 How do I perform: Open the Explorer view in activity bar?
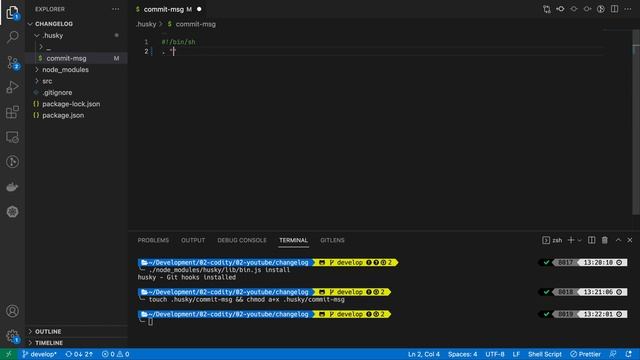[x=12, y=12]
